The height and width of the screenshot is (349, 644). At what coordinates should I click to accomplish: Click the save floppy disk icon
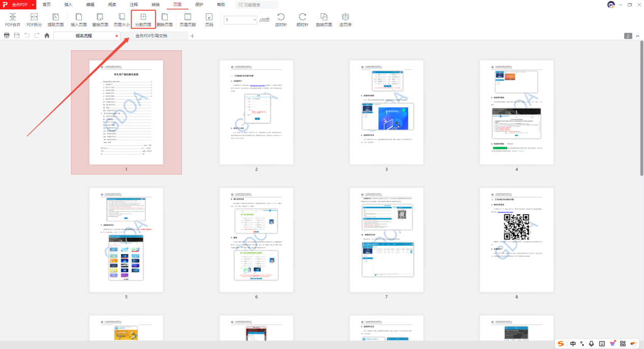17,36
